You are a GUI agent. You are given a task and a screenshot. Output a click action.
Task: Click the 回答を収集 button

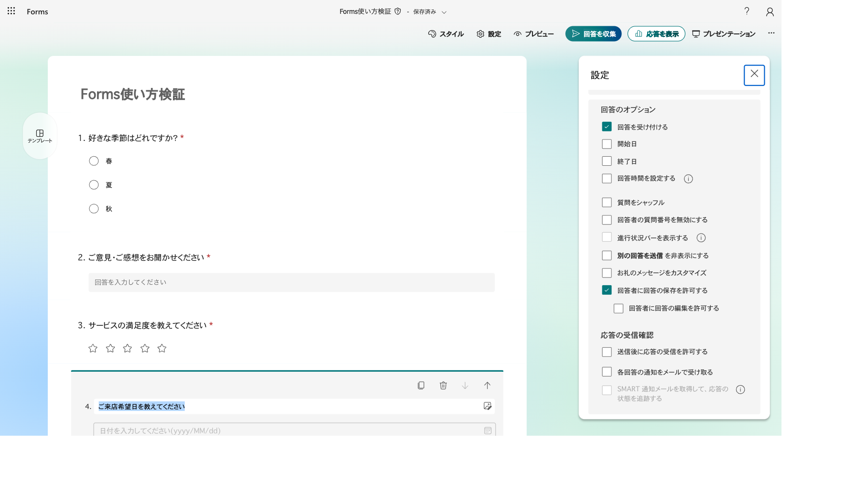coord(593,34)
